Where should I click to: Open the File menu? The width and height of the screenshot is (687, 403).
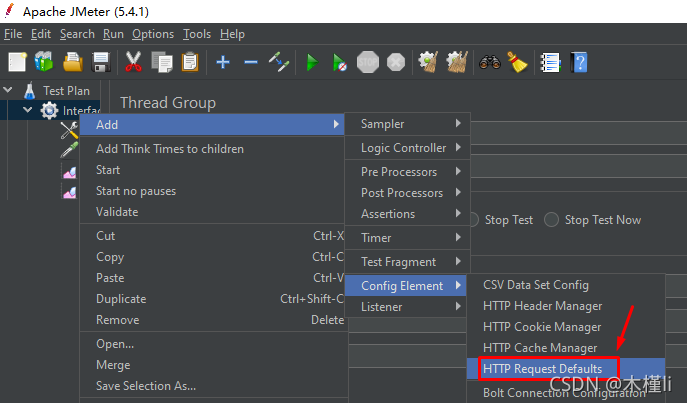(x=13, y=34)
